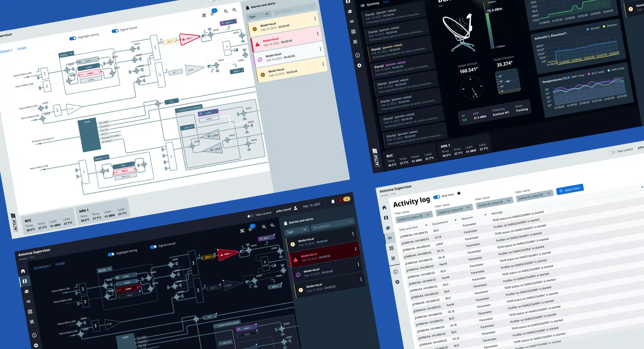The width and height of the screenshot is (644, 349).
Task: Click Apply filters button
Action: [570, 189]
